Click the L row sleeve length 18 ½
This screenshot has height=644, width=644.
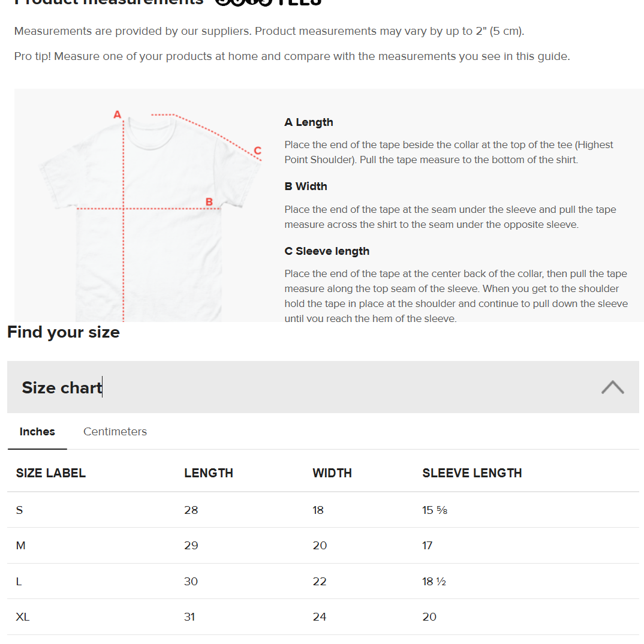tap(434, 582)
